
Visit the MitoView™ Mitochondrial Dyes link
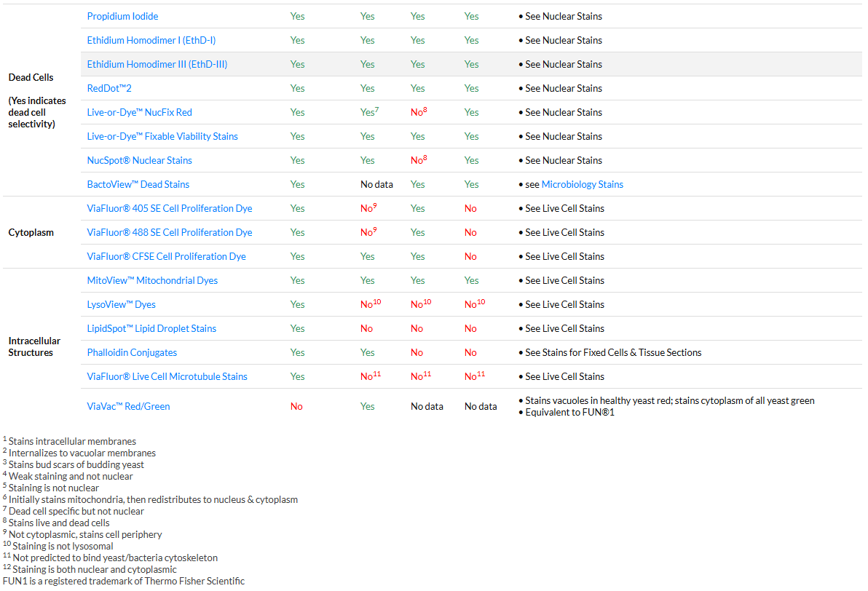(152, 280)
